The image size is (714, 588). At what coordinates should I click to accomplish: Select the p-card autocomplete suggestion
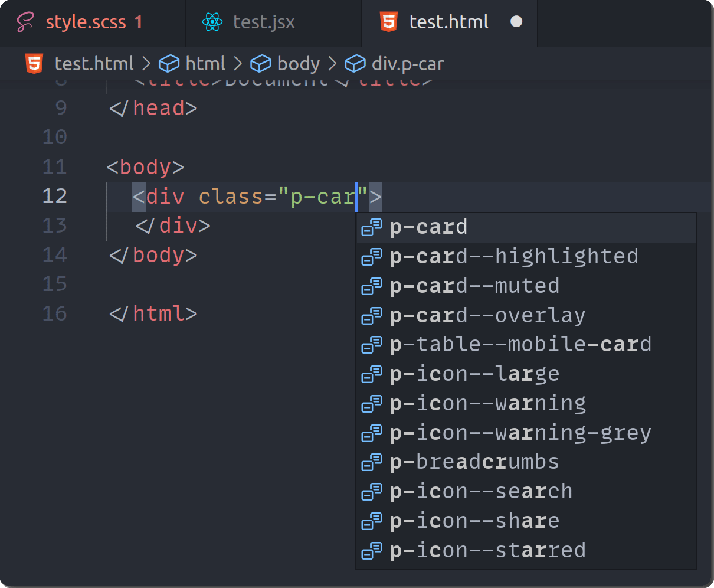click(428, 228)
